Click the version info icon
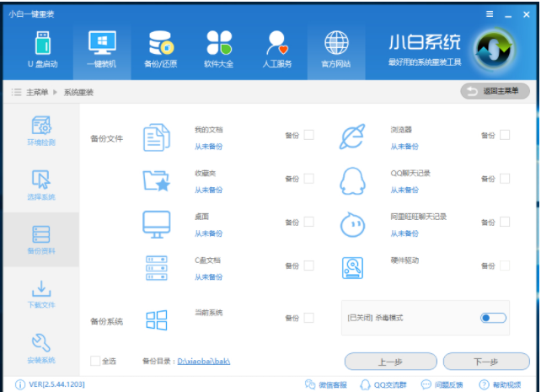 pyautogui.click(x=20, y=384)
